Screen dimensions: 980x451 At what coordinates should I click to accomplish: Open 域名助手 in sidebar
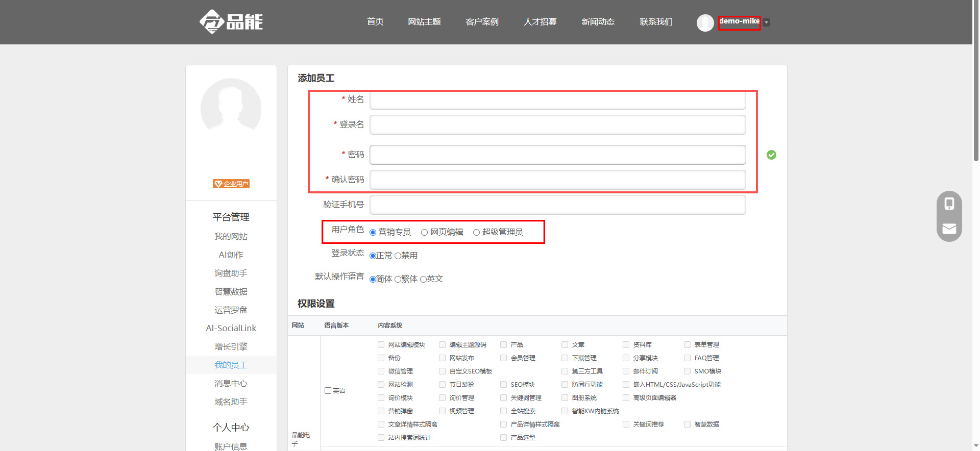(231, 402)
